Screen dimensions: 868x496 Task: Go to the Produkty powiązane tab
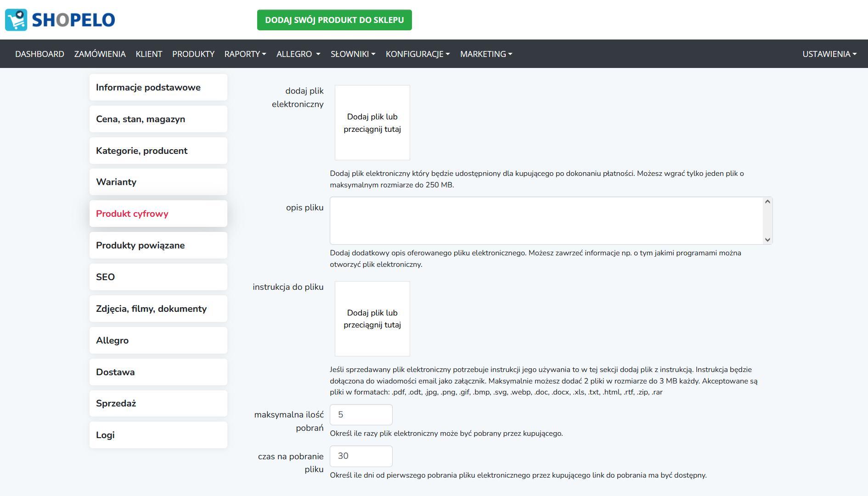coord(158,245)
